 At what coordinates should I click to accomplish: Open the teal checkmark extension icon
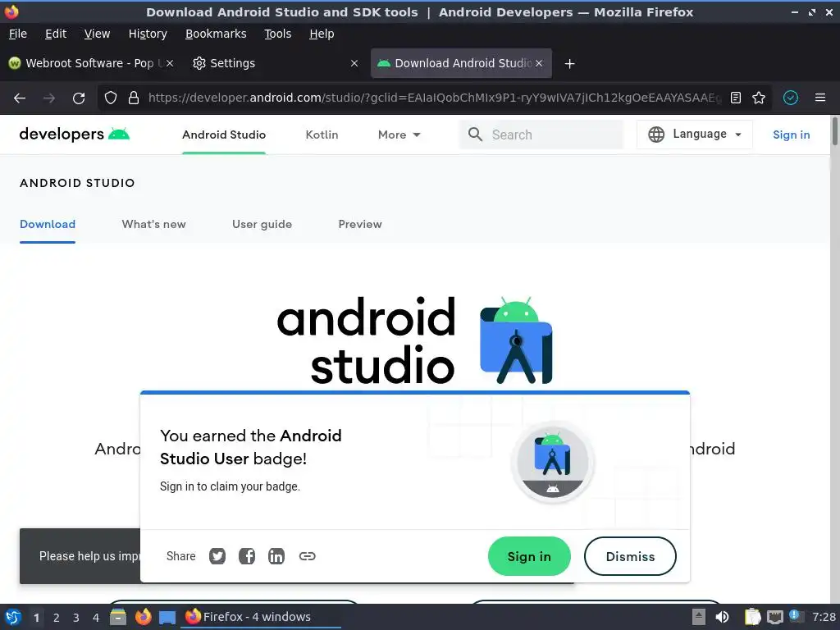tap(791, 98)
